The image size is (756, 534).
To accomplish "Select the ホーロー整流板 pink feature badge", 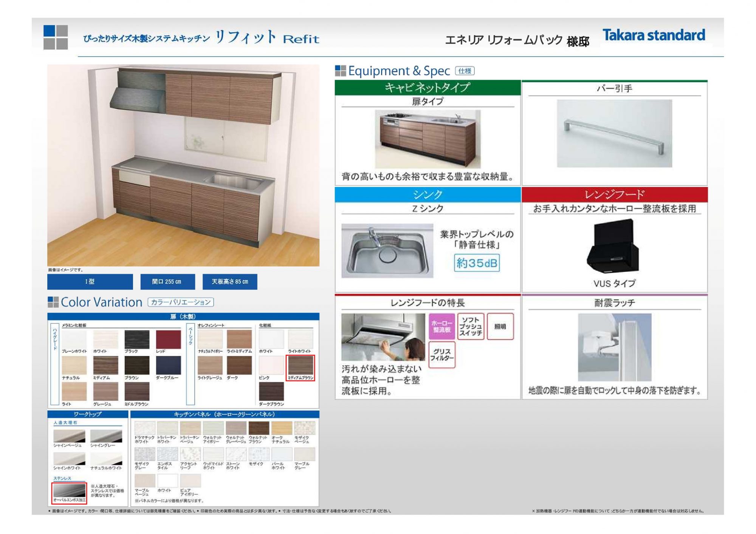I will click(442, 326).
